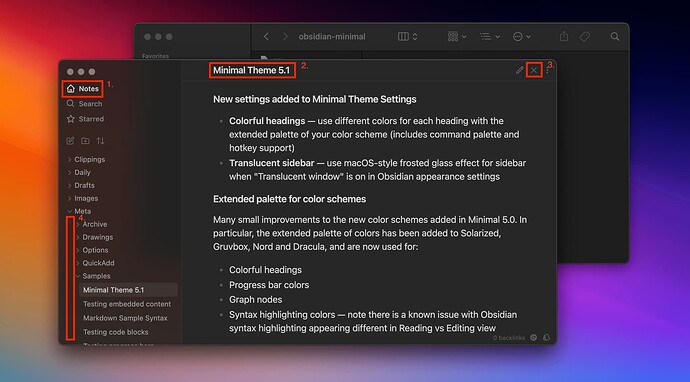Click the bold text Colorful headings

[267, 121]
